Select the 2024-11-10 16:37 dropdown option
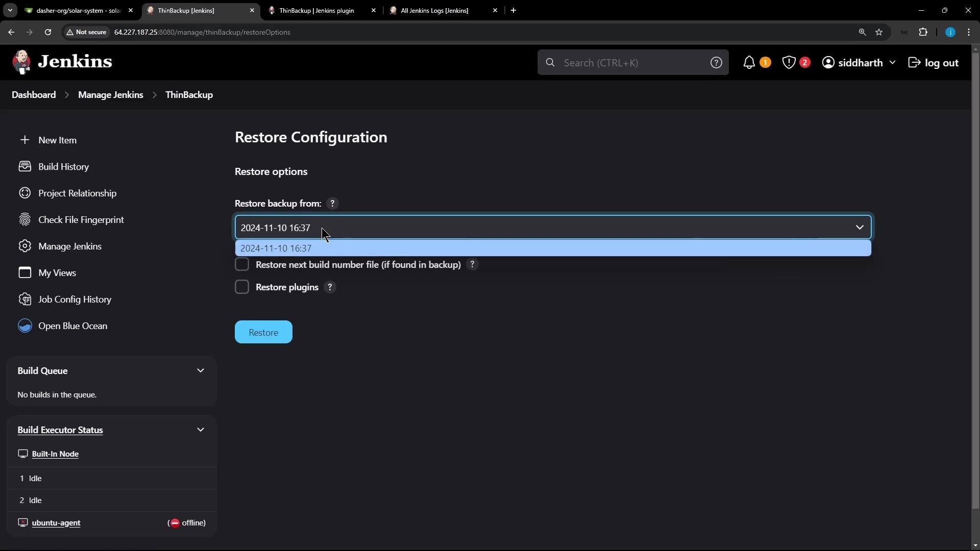The image size is (980, 551). [553, 248]
